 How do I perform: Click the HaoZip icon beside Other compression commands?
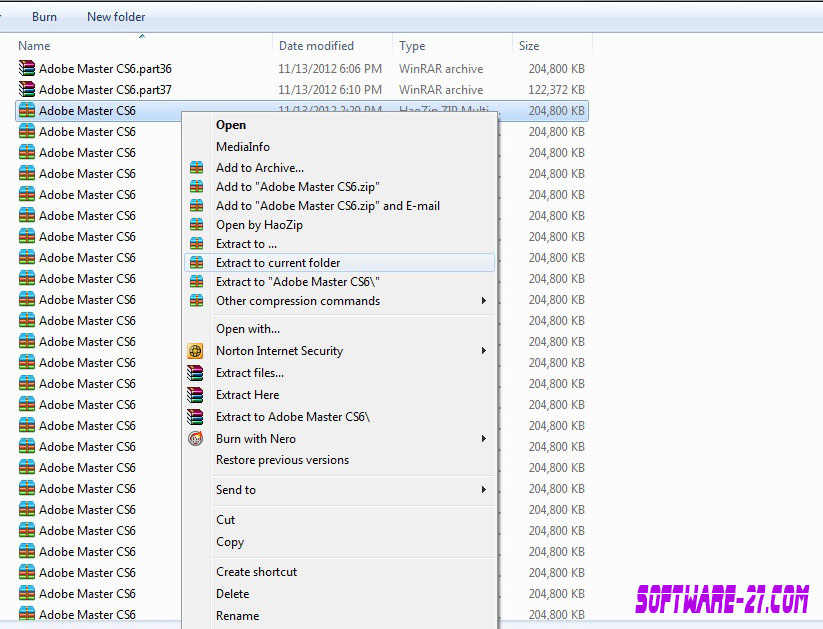click(x=196, y=300)
